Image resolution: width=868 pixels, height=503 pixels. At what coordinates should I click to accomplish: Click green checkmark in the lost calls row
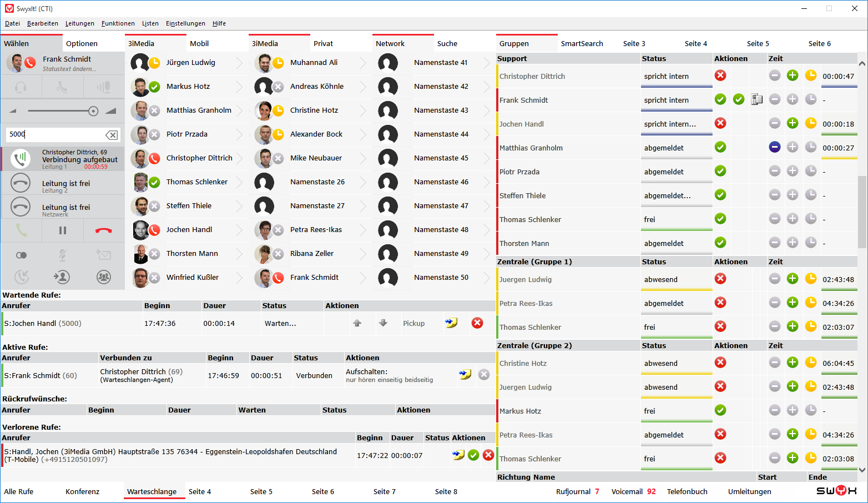point(473,455)
